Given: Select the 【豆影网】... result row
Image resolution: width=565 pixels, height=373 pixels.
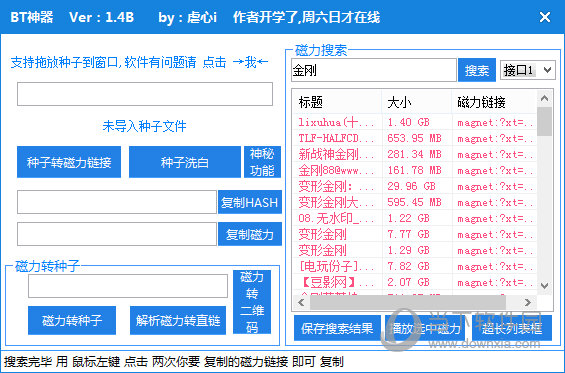Looking at the screenshot, I should click(x=414, y=282).
